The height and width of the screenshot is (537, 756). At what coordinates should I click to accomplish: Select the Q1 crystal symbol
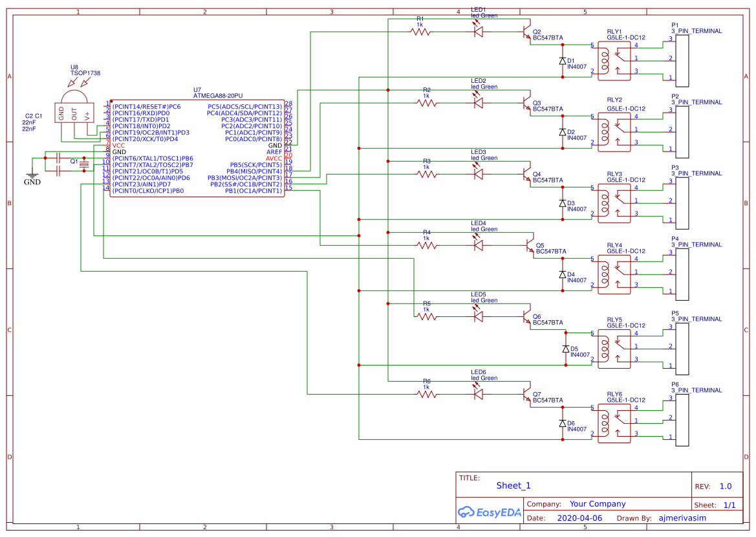pyautogui.click(x=84, y=164)
